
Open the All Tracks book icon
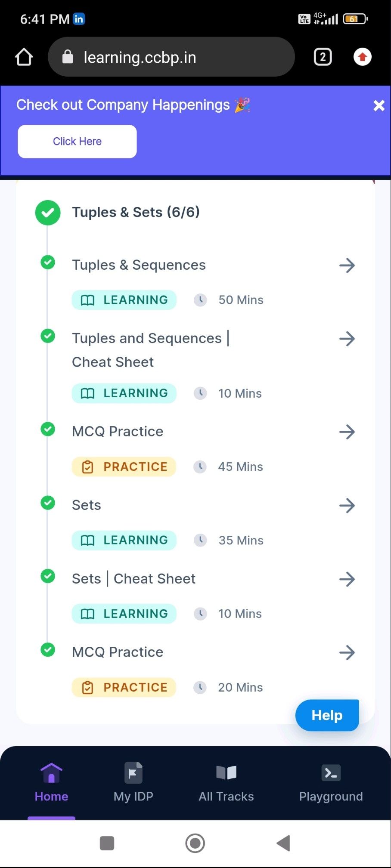[x=227, y=773]
